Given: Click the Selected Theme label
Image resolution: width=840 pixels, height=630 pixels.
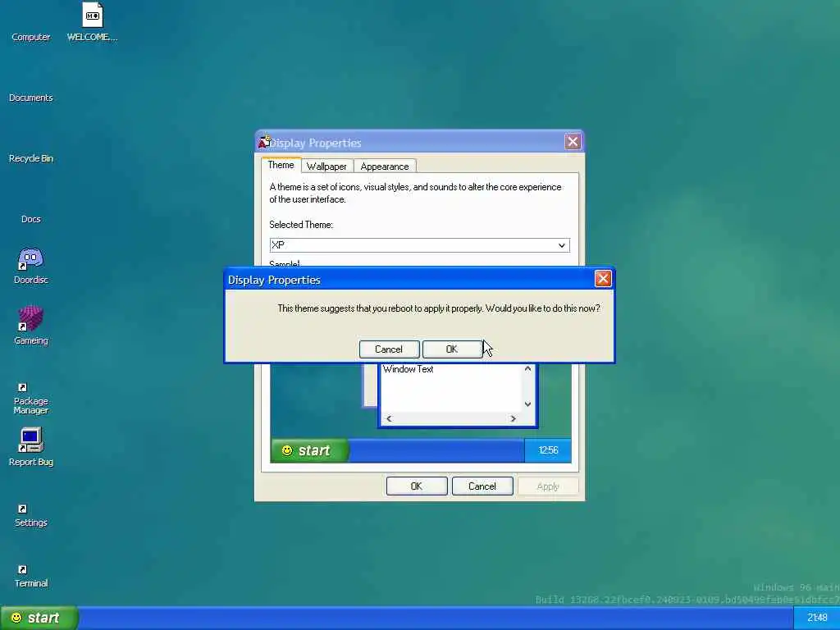Looking at the screenshot, I should 300,225.
